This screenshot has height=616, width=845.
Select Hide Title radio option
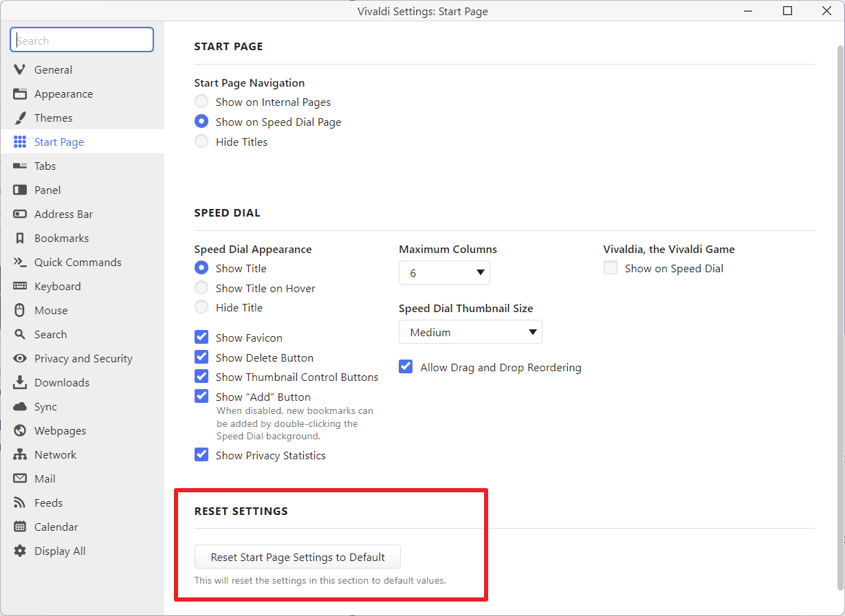coord(201,307)
